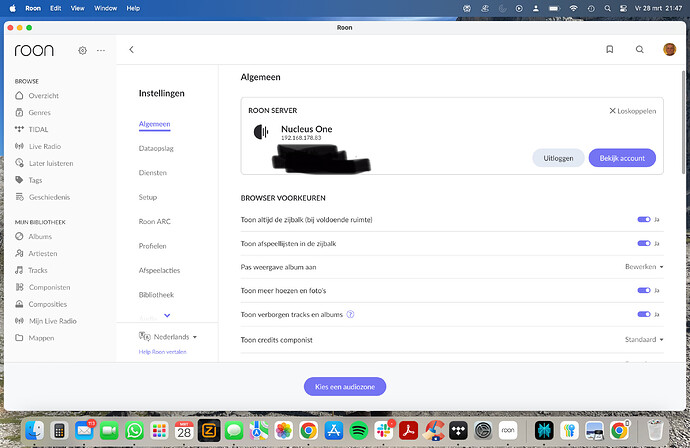Image resolution: width=690 pixels, height=448 pixels.
Task: Select the Dataopslag settings tab
Action: pos(156,148)
